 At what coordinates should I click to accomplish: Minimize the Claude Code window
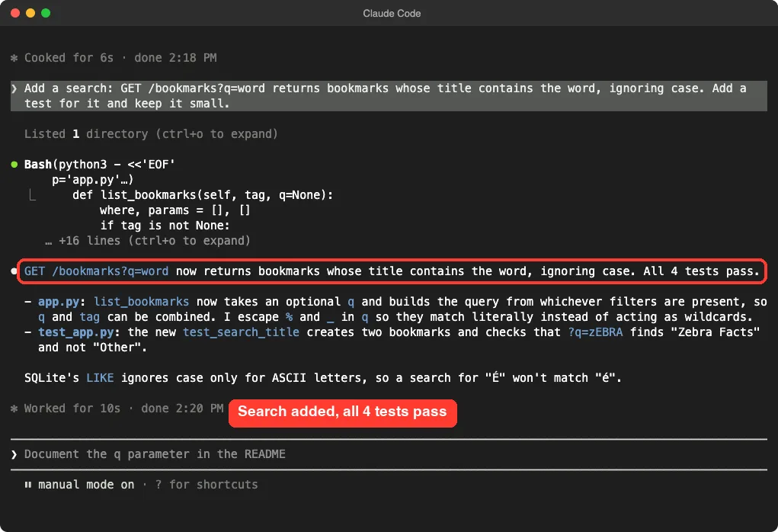pyautogui.click(x=30, y=13)
